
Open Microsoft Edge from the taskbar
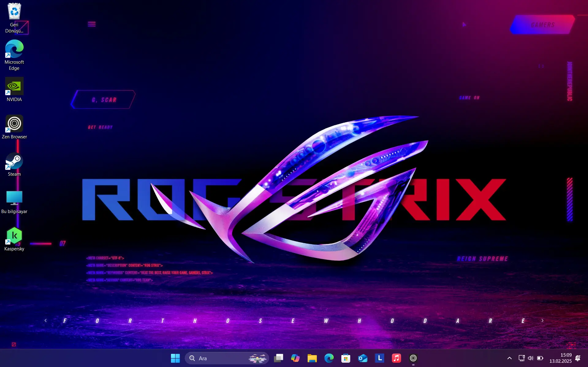tap(329, 358)
